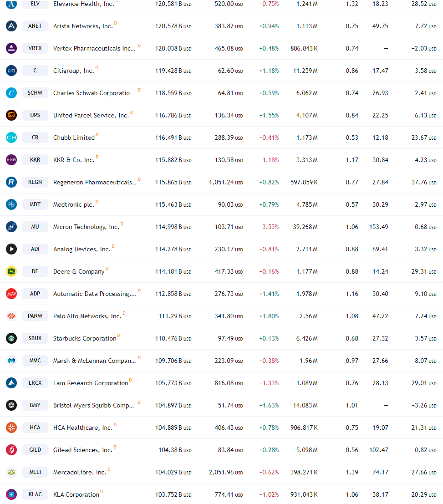Open the PANW ticker symbol
443x504 pixels.
pos(35,316)
